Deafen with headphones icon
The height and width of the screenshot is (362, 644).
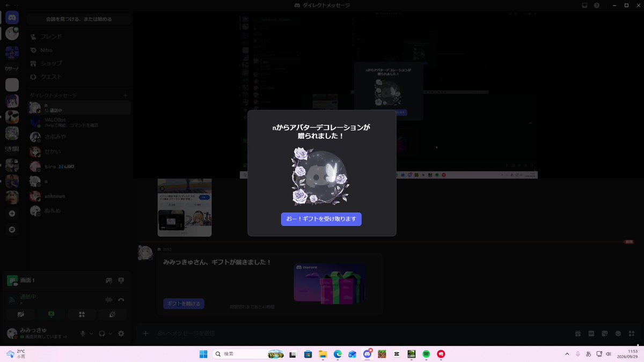coord(102,334)
